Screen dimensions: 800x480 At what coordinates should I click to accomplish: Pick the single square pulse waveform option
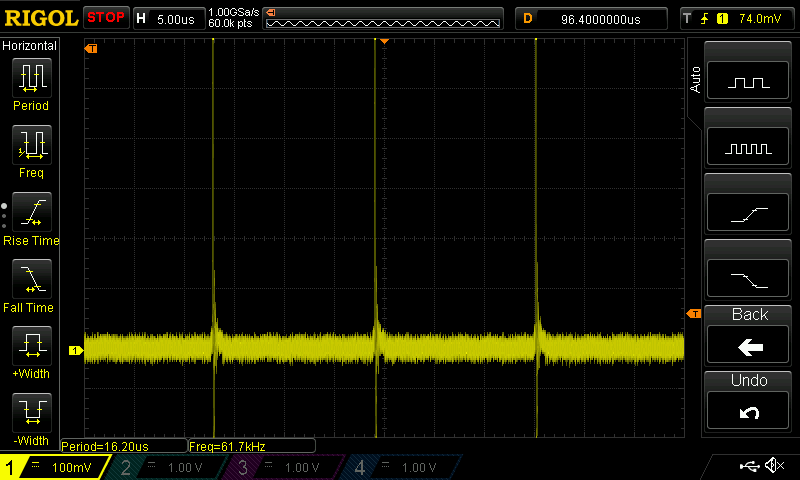coord(749,83)
